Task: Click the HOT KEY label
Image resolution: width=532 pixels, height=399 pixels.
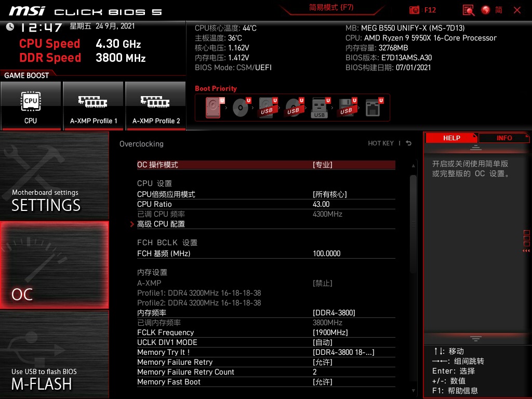Action: pos(381,143)
